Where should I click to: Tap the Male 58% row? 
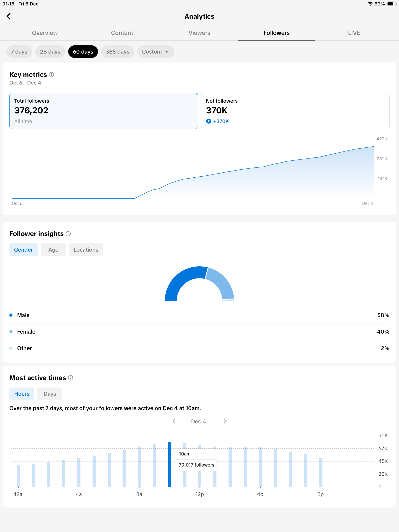199,315
